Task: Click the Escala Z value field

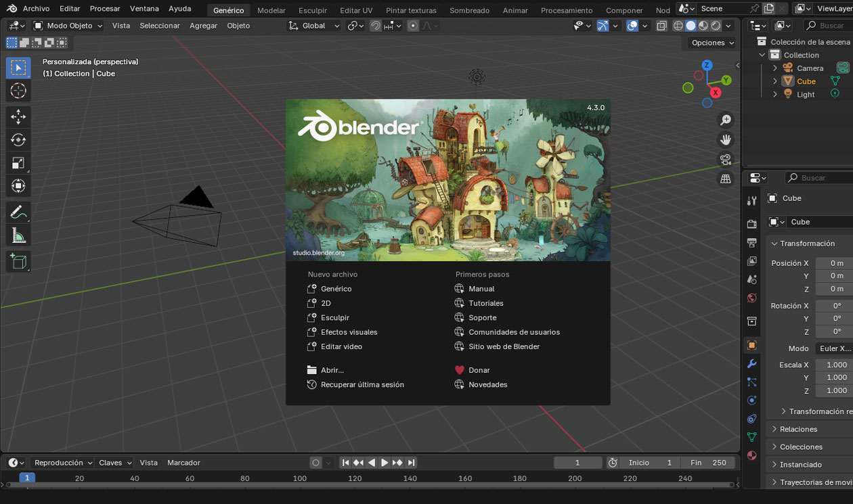Action: (834, 390)
